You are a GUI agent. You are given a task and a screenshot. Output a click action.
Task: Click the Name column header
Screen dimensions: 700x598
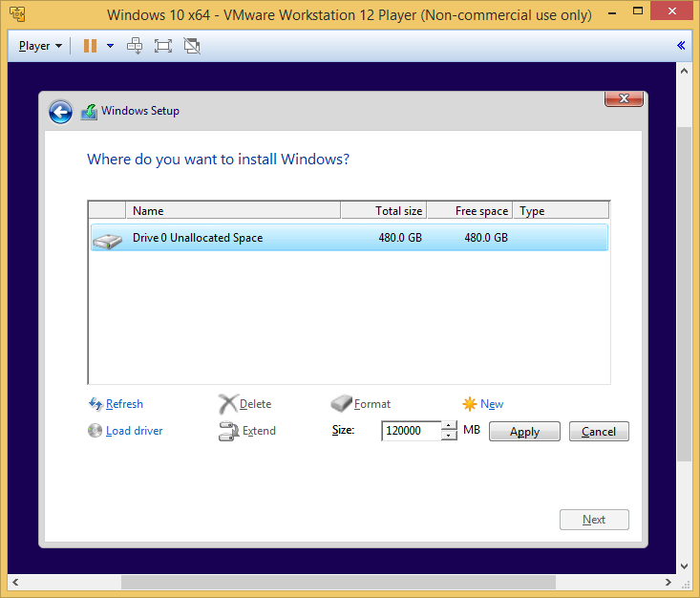233,211
